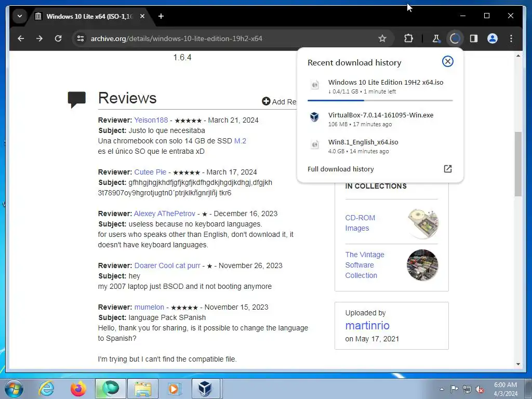Bookmark this page with the star icon
Image resolution: width=532 pixels, height=399 pixels.
(x=382, y=38)
